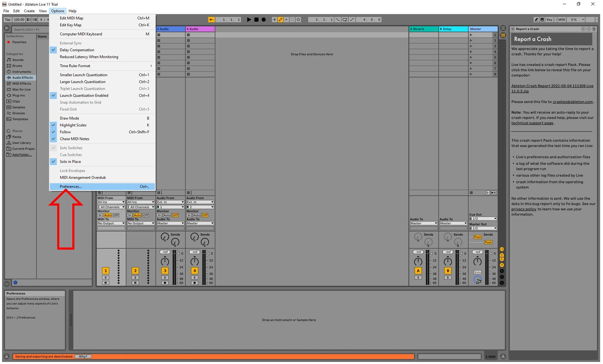Expand Time Ruler Format submenu
Screen dimensions: 603x364
[102, 66]
